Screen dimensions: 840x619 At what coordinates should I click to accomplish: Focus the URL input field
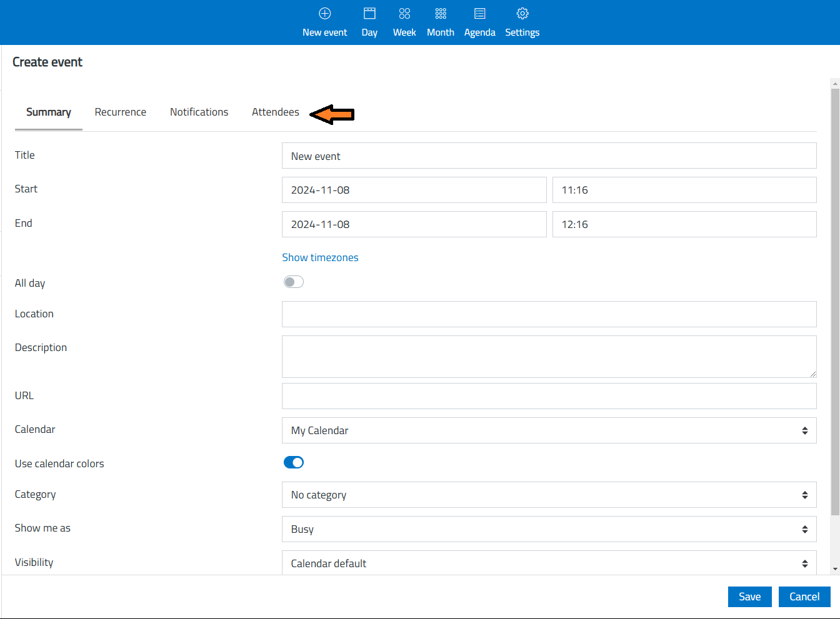click(x=549, y=396)
